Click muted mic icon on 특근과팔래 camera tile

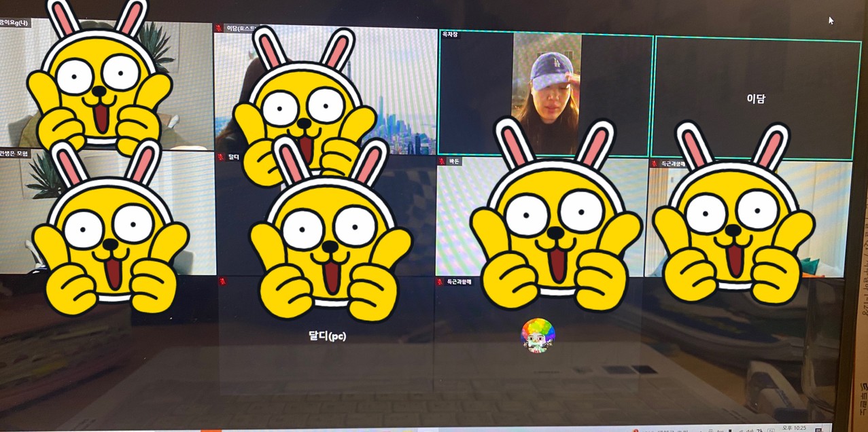pos(655,164)
